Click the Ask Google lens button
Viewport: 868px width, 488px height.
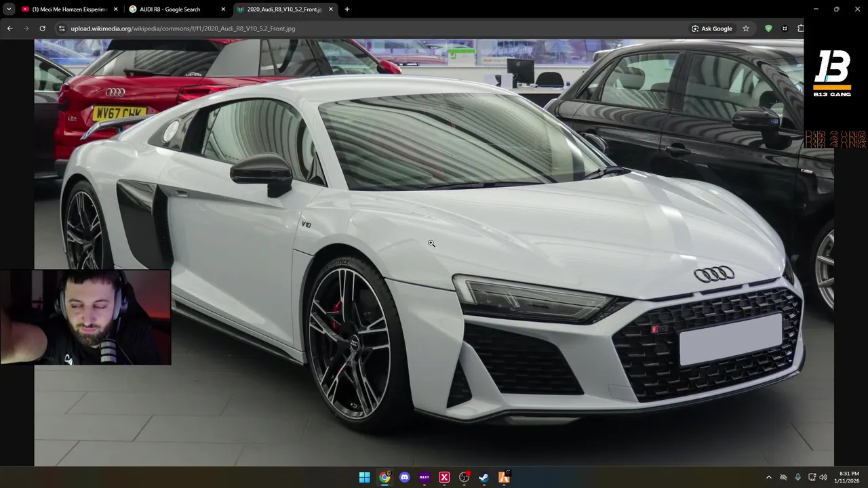712,28
